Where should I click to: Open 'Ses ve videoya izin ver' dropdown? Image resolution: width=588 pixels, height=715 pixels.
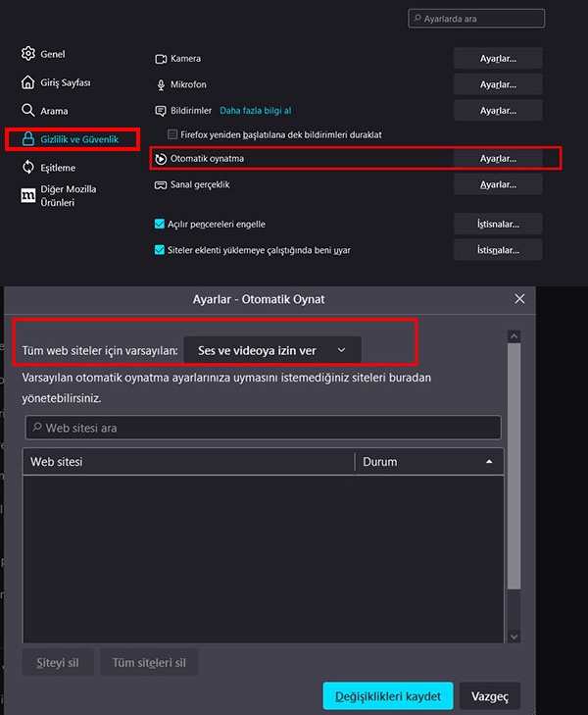pos(272,350)
